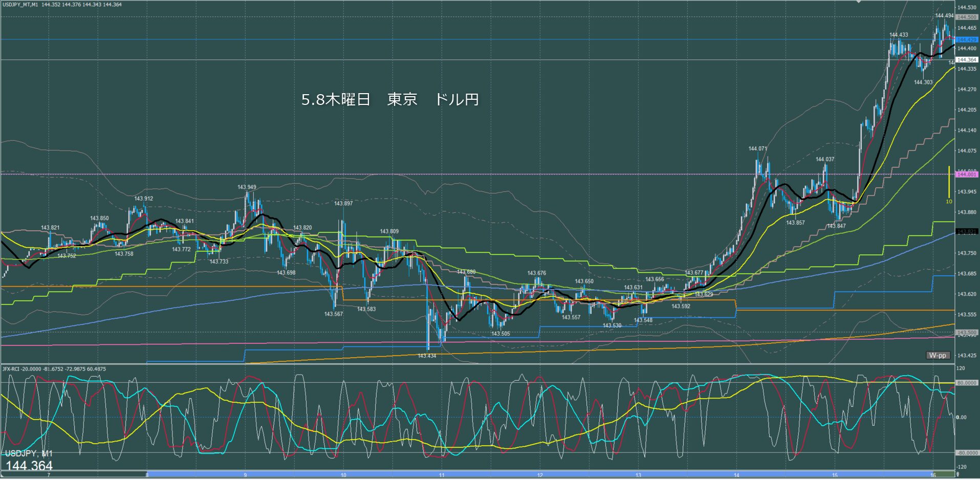This screenshot has width=980, height=480.
Task: Click the 143.847 low price label
Action: coord(837,226)
